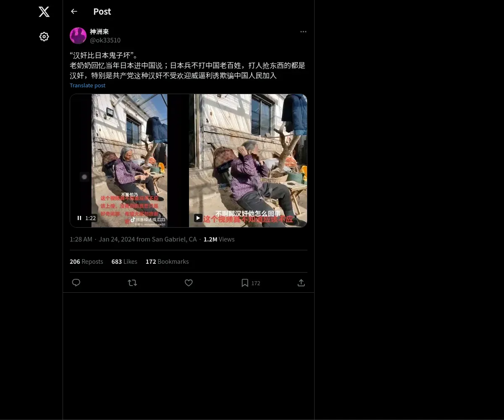Image resolution: width=504 pixels, height=420 pixels.
Task: Go back using the arrow icon
Action: point(74,11)
